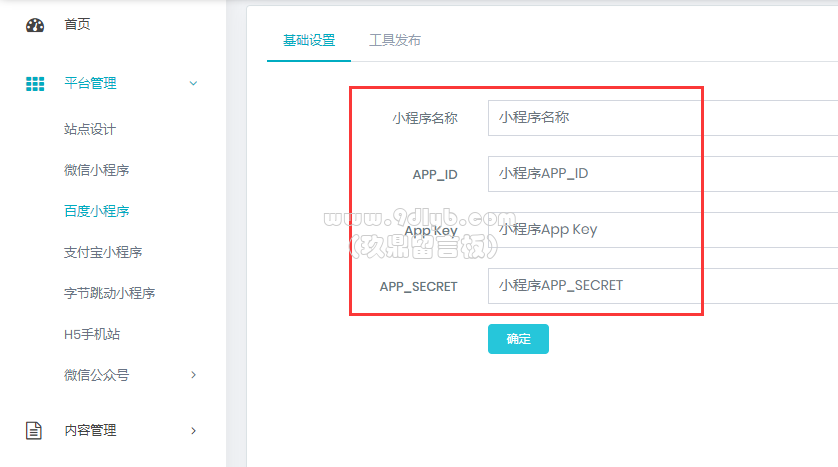Focus the 小程序App Key input field
This screenshot has width=838, height=467.
[663, 230]
